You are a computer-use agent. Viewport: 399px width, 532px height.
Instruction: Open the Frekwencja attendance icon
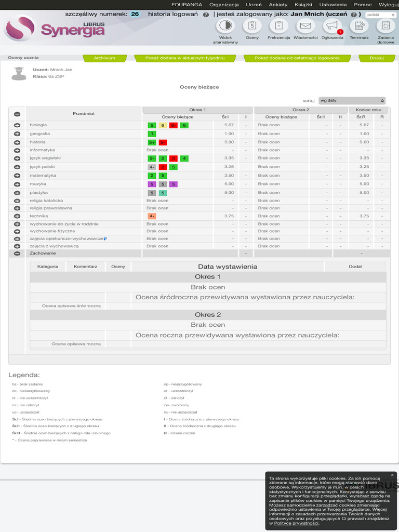[279, 26]
